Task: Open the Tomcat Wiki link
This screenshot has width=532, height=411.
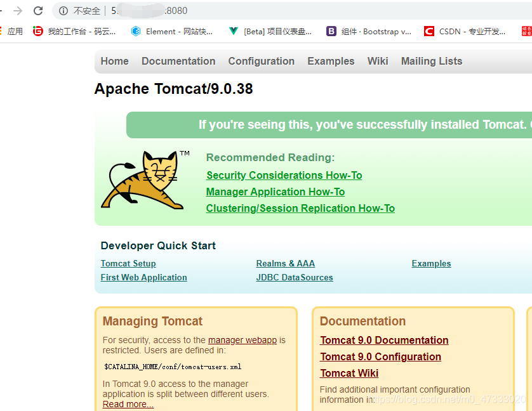Action: coord(349,373)
